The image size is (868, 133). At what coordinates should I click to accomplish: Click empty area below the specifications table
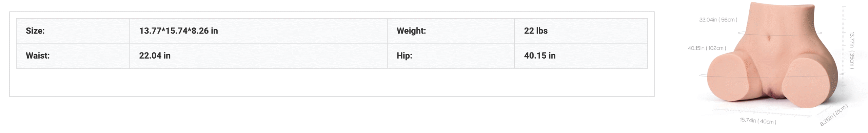(x=332, y=82)
